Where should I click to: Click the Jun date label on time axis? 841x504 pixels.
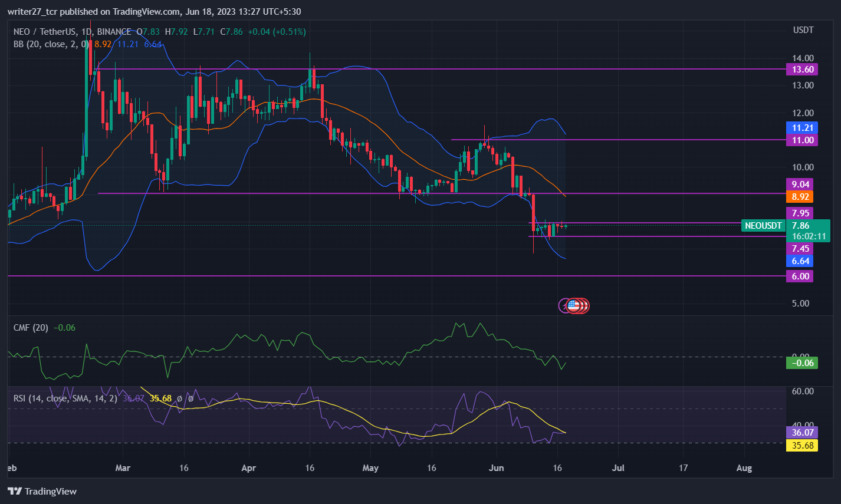click(x=497, y=468)
